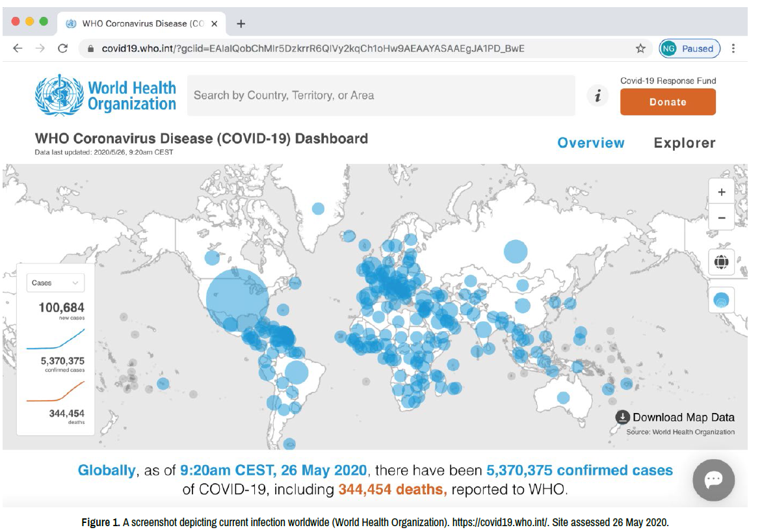Click 'Source: World Health Organization' text
This screenshot has width=762, height=532.
[680, 432]
